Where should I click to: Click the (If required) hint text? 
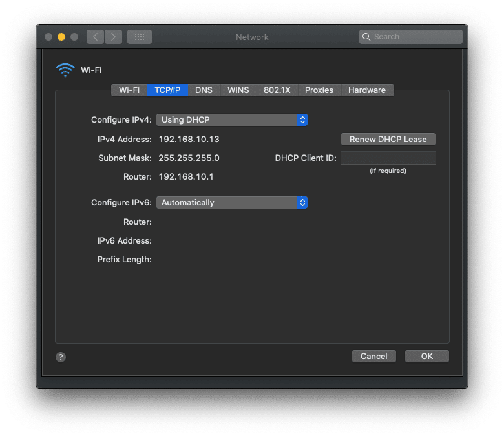point(388,171)
